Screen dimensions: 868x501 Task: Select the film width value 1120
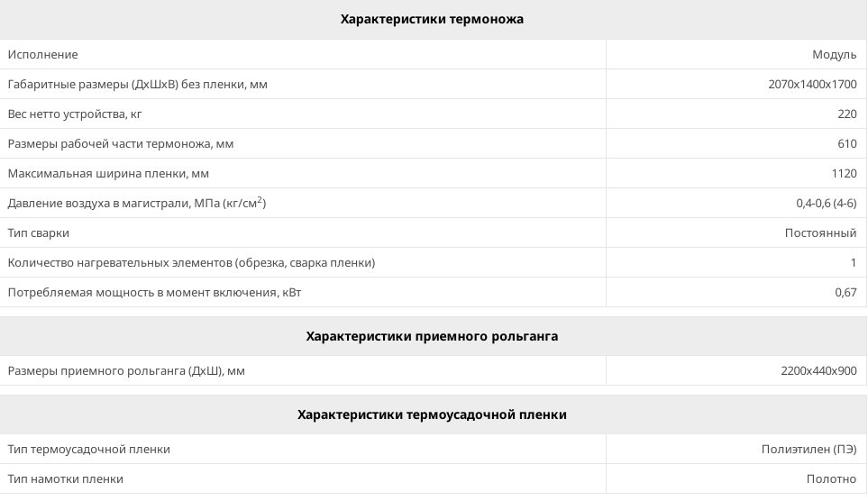point(843,174)
